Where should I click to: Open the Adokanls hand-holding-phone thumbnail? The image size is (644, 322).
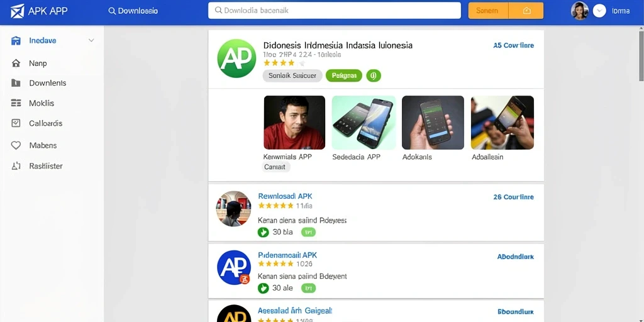click(x=433, y=123)
